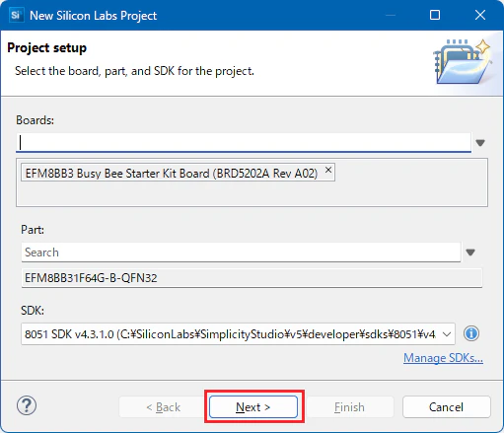The image size is (504, 433).
Task: Open the 8051 SDK v4.3.1.0 combo box
Action: pyautogui.click(x=238, y=334)
